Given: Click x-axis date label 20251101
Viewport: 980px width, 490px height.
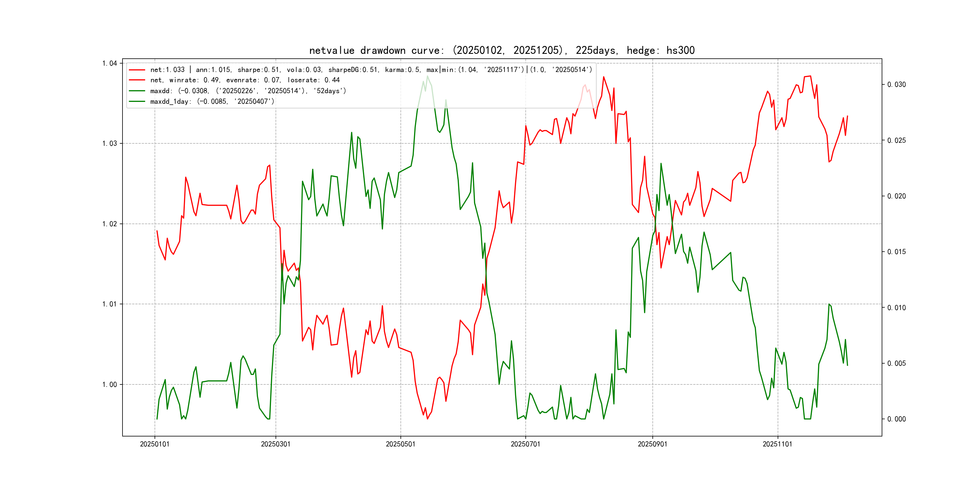Looking at the screenshot, I should (x=777, y=444).
